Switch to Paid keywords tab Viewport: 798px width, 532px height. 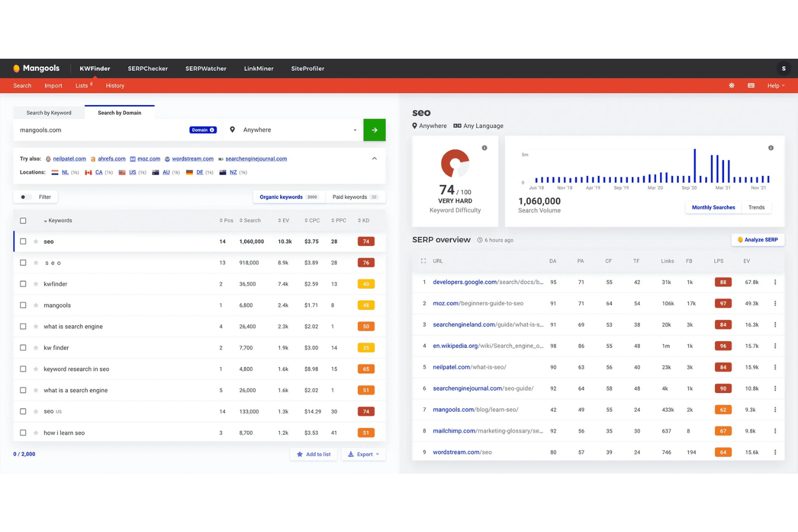[355, 197]
